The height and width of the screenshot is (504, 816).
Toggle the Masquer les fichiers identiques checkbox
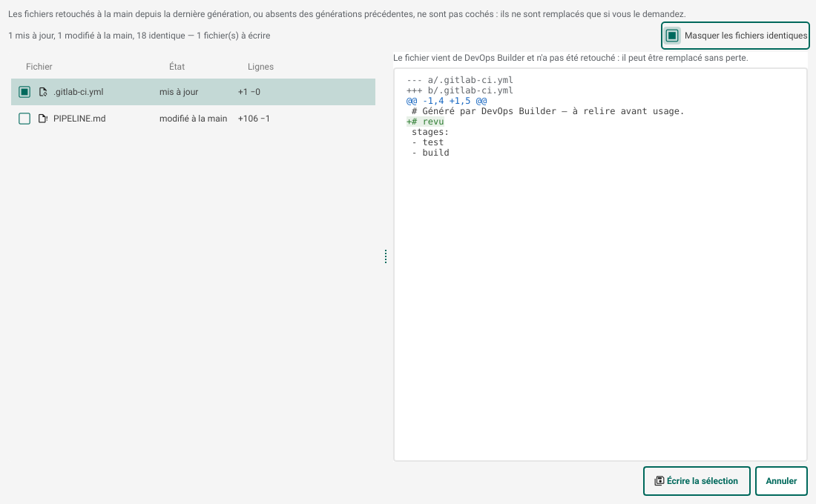(x=672, y=36)
